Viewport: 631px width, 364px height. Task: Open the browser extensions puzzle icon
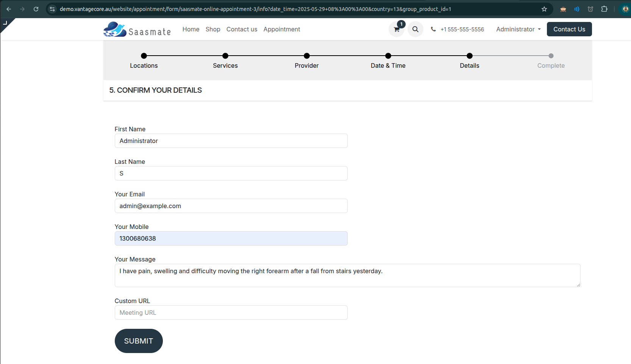pyautogui.click(x=604, y=9)
